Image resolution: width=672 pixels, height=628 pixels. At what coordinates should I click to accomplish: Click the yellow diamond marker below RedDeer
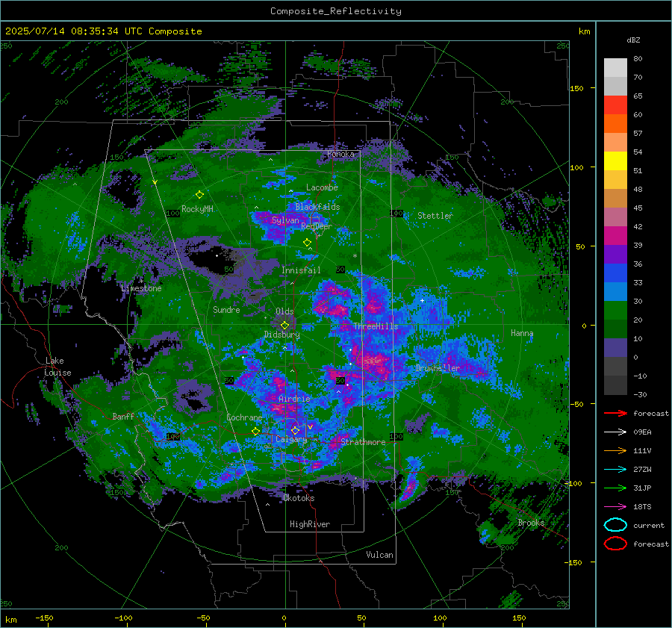tap(307, 243)
